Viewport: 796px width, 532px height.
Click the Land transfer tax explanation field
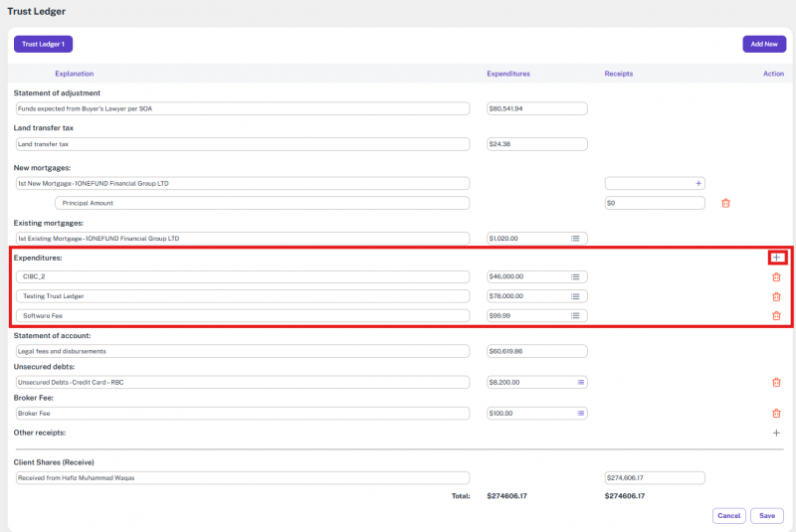pyautogui.click(x=242, y=144)
